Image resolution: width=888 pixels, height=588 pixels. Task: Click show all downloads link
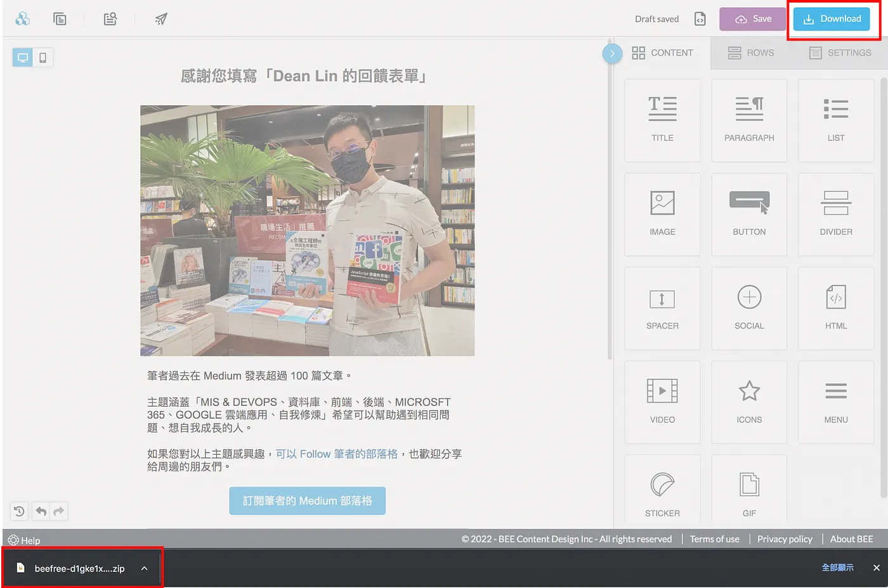(837, 568)
